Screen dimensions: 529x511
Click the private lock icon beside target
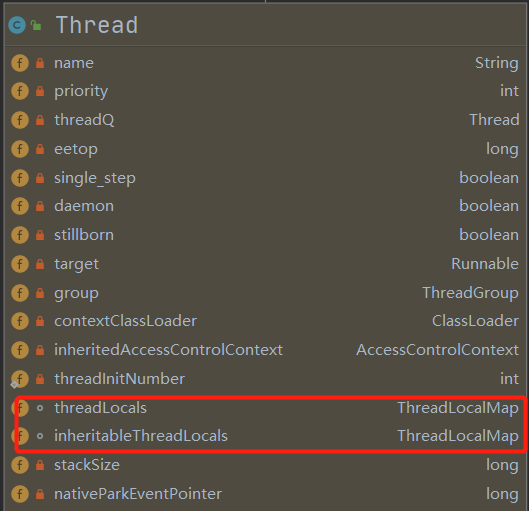(40, 264)
